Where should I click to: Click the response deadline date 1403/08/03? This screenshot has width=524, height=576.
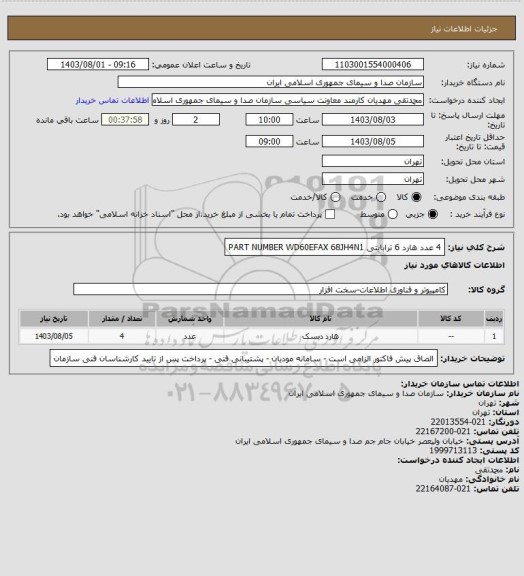click(x=373, y=120)
